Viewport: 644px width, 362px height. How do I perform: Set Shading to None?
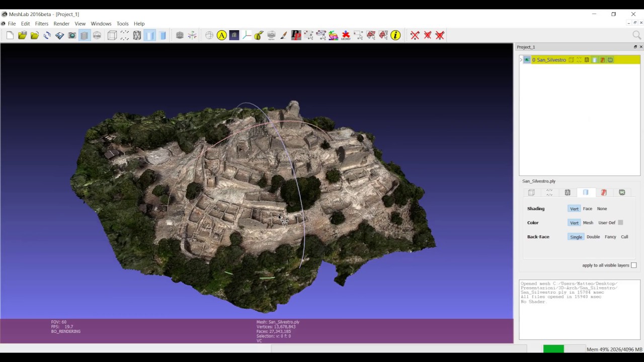(602, 208)
